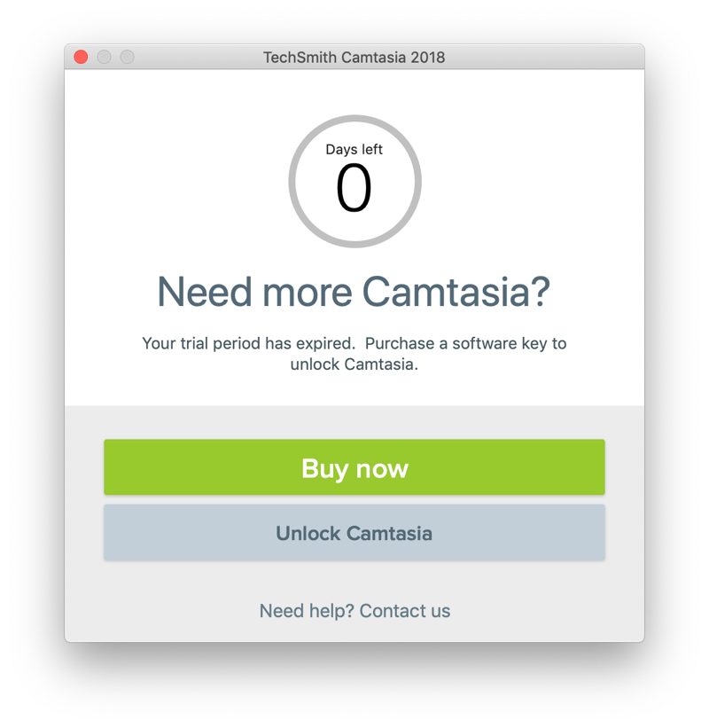Close the TechSmith Camtasia 2018 window
709x728 pixels.
[x=81, y=57]
